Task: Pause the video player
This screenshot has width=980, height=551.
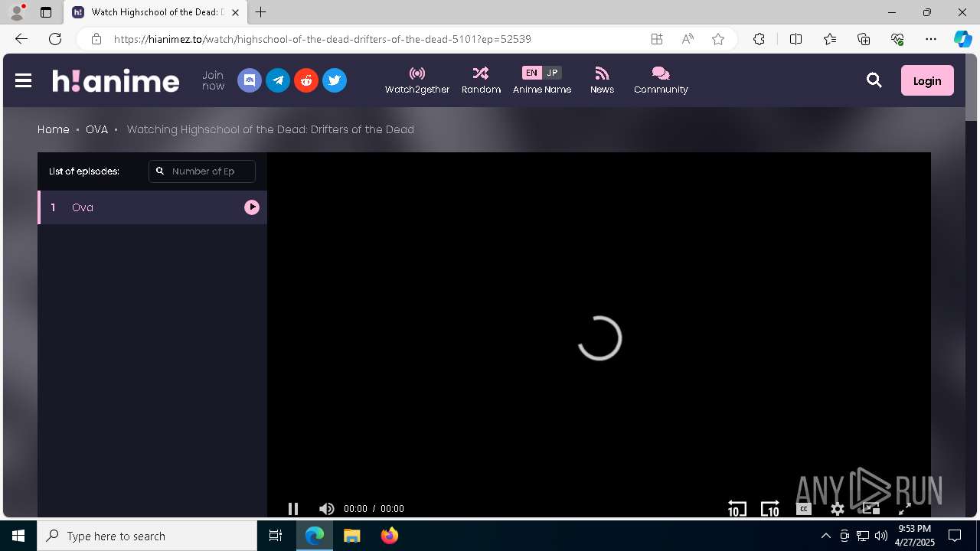Action: 293,509
